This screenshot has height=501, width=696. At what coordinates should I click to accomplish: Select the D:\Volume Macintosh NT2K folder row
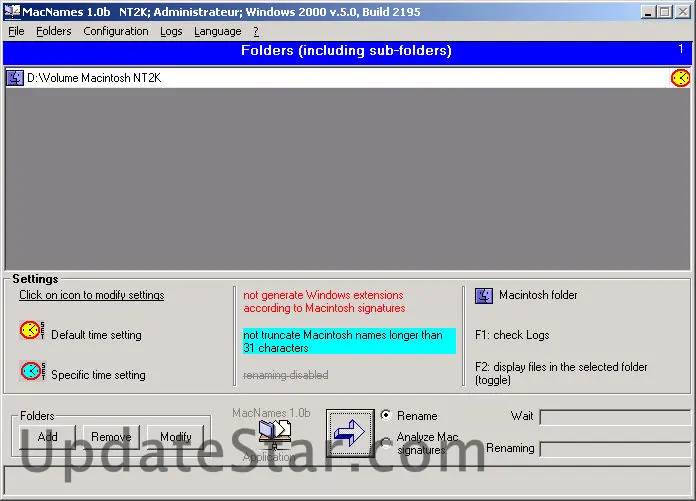348,78
